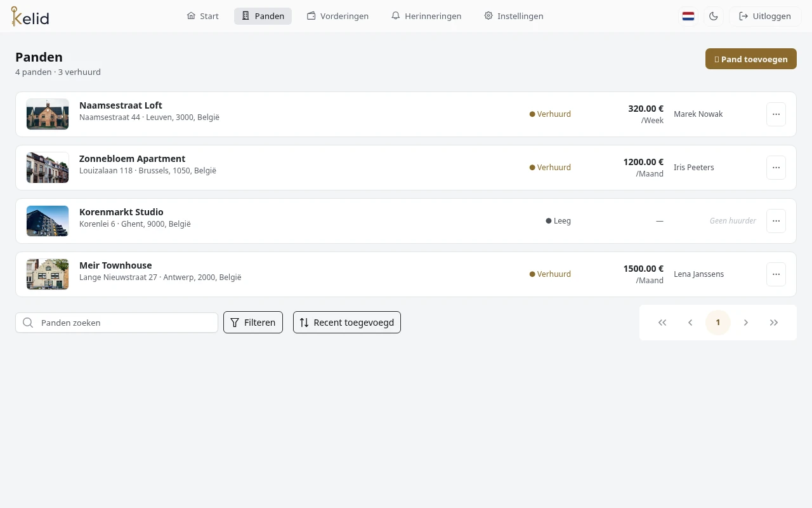Click tenant name Lena Janssens

pos(698,274)
